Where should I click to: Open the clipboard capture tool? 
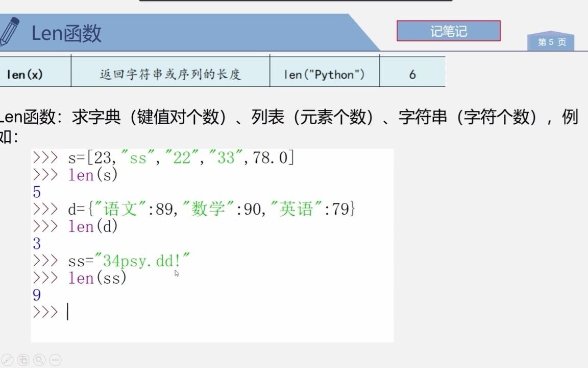click(23, 359)
